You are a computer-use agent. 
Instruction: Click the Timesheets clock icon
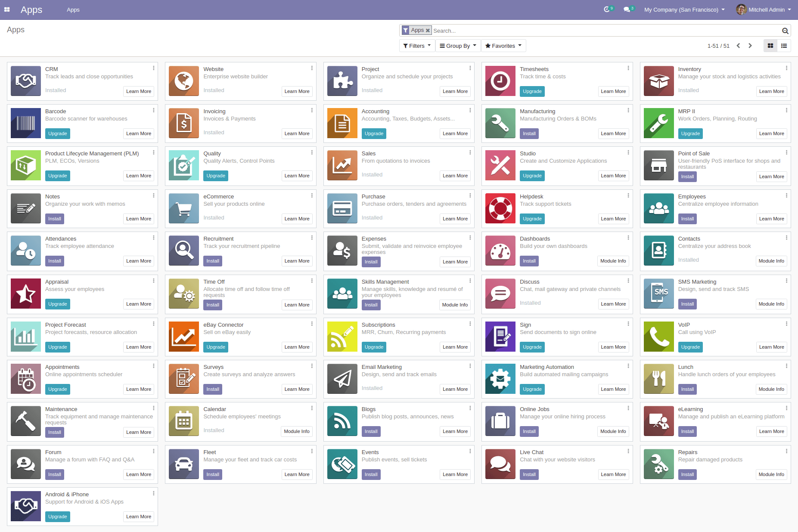tap(500, 81)
